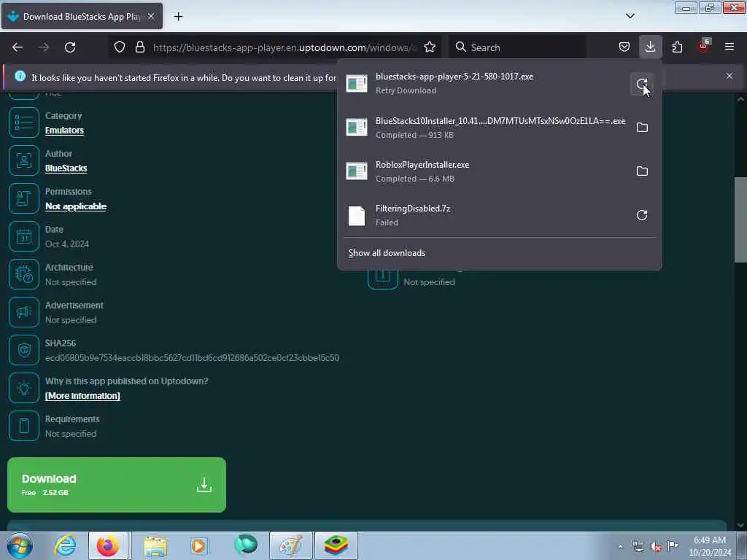Click the forward navigation arrow

pyautogui.click(x=44, y=47)
